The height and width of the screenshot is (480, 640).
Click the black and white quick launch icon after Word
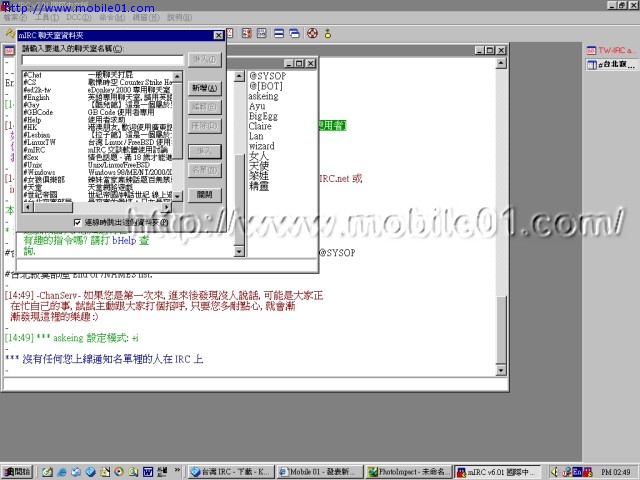162,472
